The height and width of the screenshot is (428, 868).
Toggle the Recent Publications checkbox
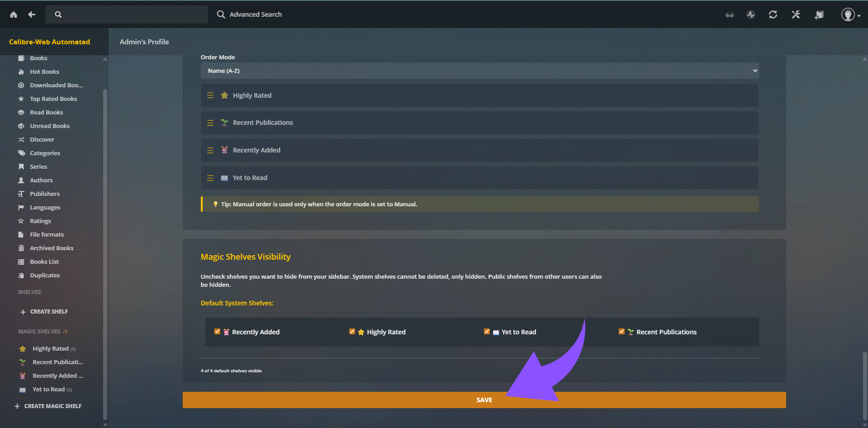(x=622, y=332)
